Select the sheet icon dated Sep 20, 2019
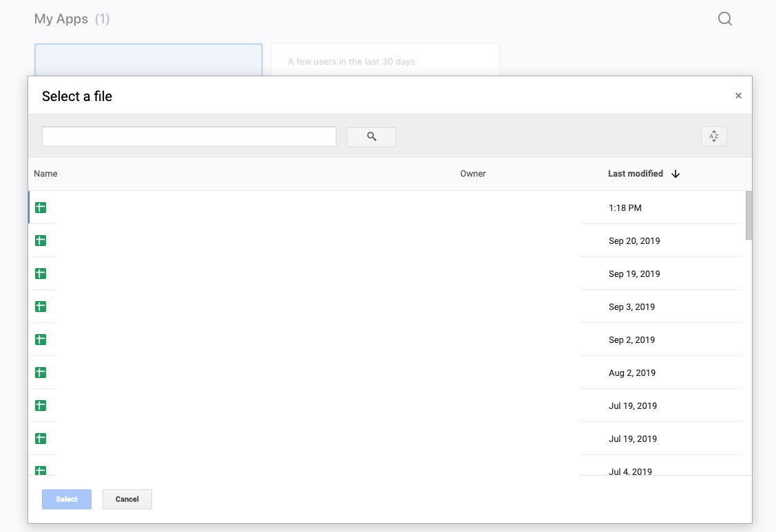 click(x=41, y=241)
